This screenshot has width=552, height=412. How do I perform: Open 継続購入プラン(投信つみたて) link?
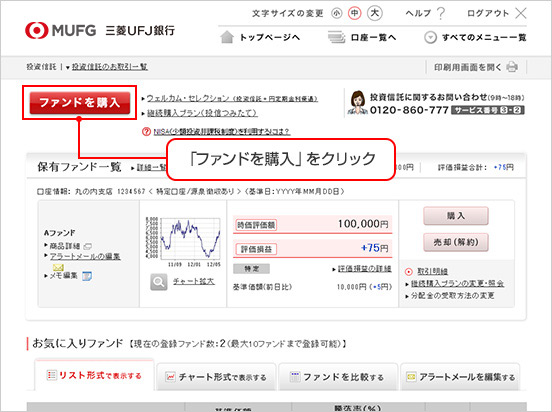tap(202, 113)
